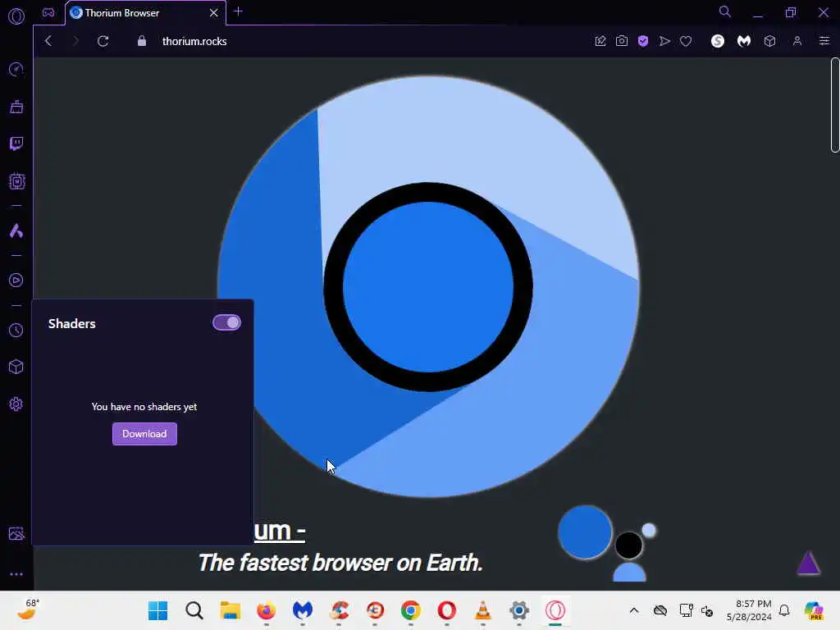
Task: Open GX Control speedometer in sidebar
Action: [16, 69]
